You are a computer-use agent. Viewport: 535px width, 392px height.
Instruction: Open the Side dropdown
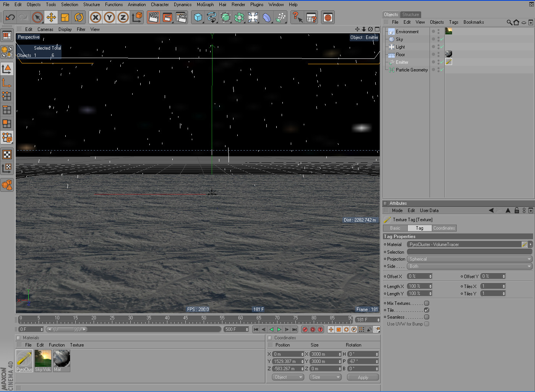tap(469, 266)
